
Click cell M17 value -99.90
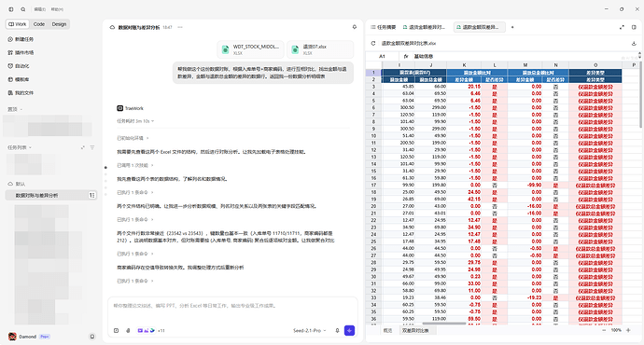point(525,185)
